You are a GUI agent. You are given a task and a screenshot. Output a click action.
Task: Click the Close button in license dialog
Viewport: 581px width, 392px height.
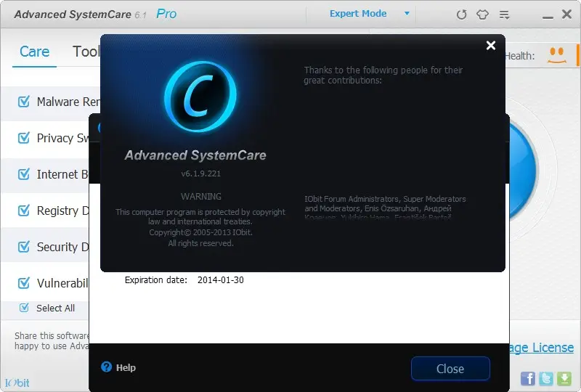click(450, 369)
